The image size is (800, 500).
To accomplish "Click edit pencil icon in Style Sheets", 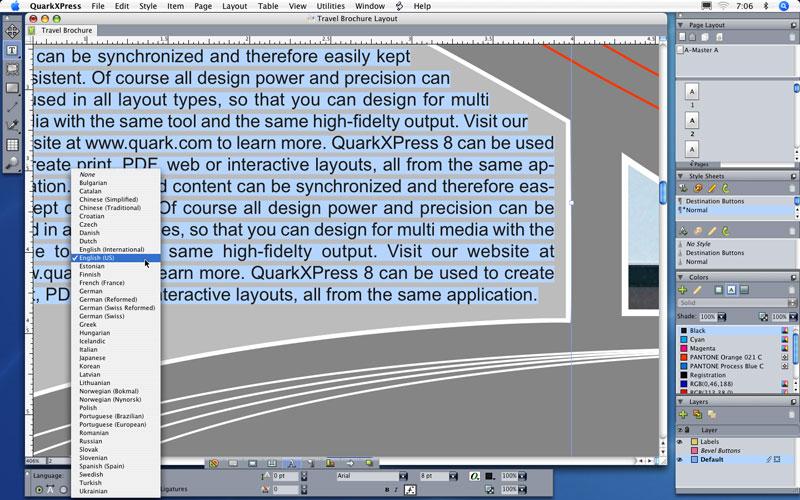I will (x=712, y=188).
